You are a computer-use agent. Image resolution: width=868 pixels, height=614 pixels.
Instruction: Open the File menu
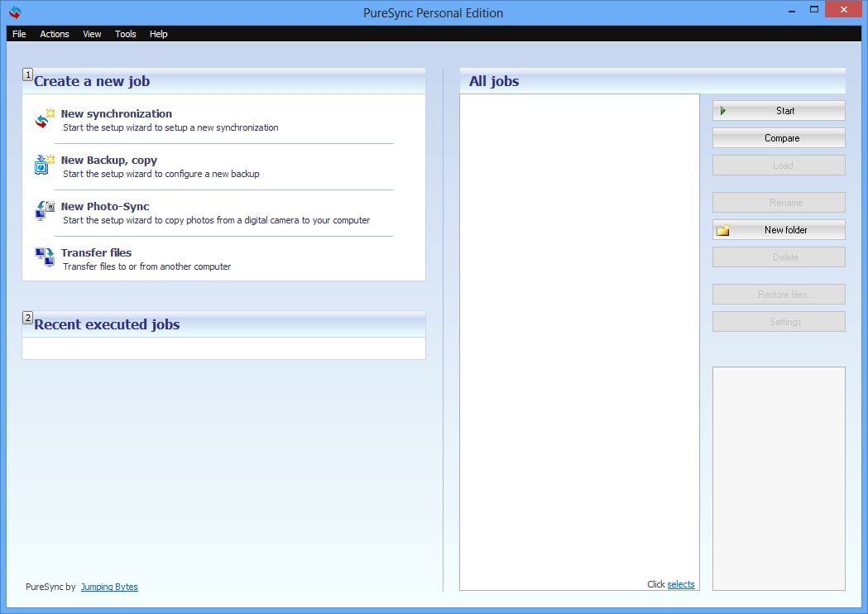coord(19,34)
